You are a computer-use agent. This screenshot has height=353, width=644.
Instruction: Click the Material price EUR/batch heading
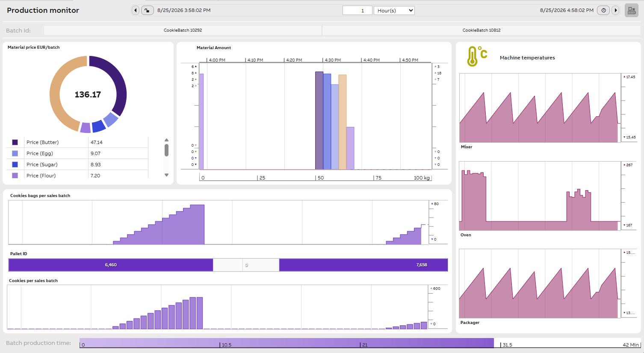33,47
